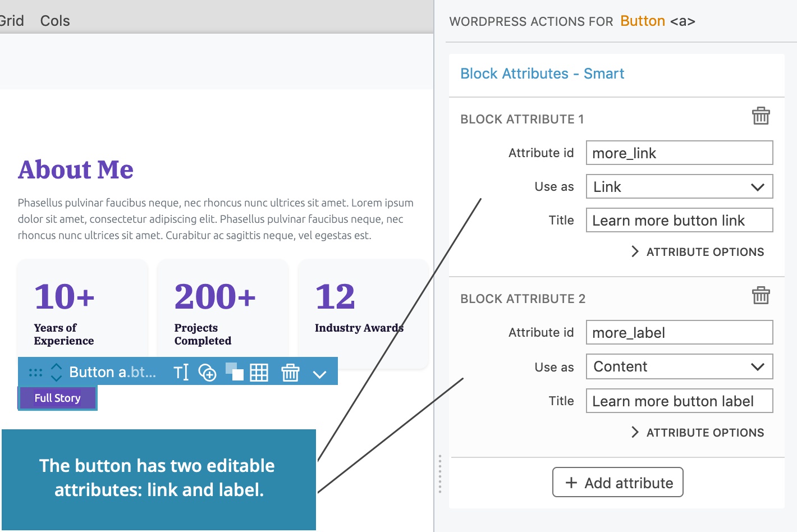Click the Learn more button label title field
Image resolution: width=797 pixels, height=532 pixels.
click(x=679, y=401)
